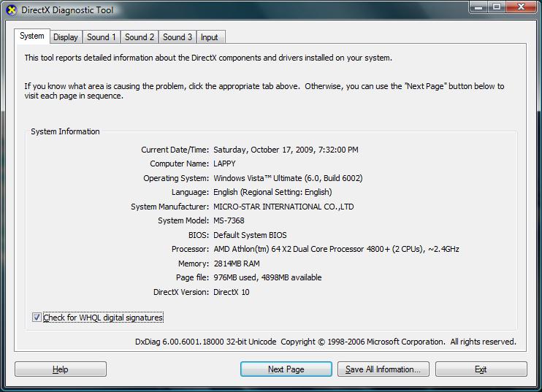542x392 pixels.
Task: Maximize the DirectX Diagnostic Tool window
Action: [497, 7]
